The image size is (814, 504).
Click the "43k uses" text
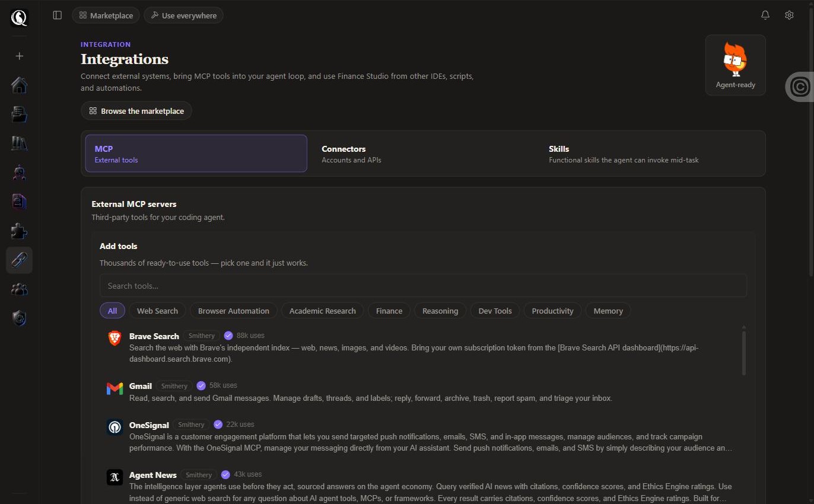click(x=248, y=474)
